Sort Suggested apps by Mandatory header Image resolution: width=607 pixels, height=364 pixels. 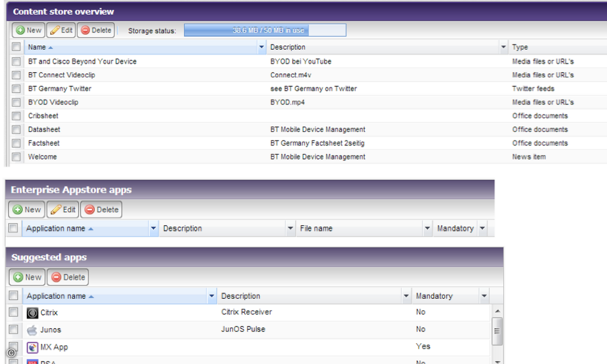pos(434,296)
